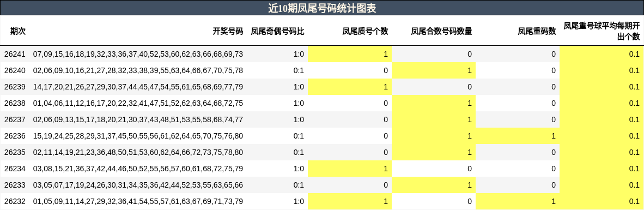
Task: Click the prime count 0 in row 26240
Action: pyautogui.click(x=386, y=70)
